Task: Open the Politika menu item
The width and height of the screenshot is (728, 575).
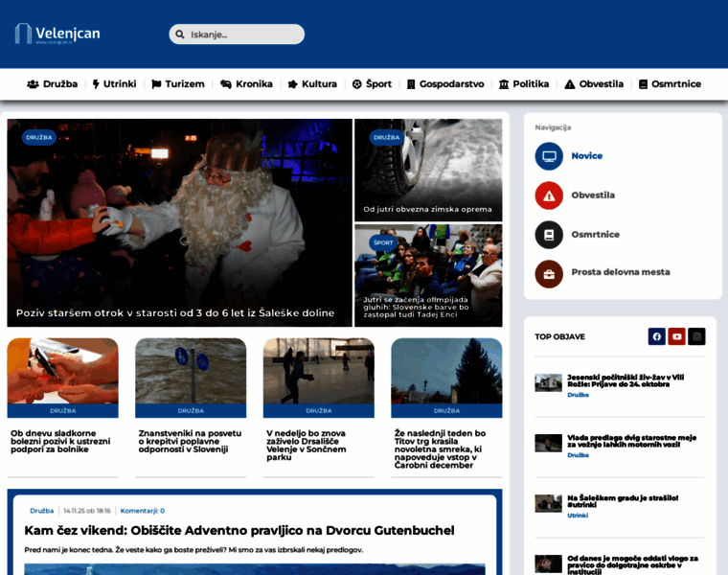Action: coord(524,84)
